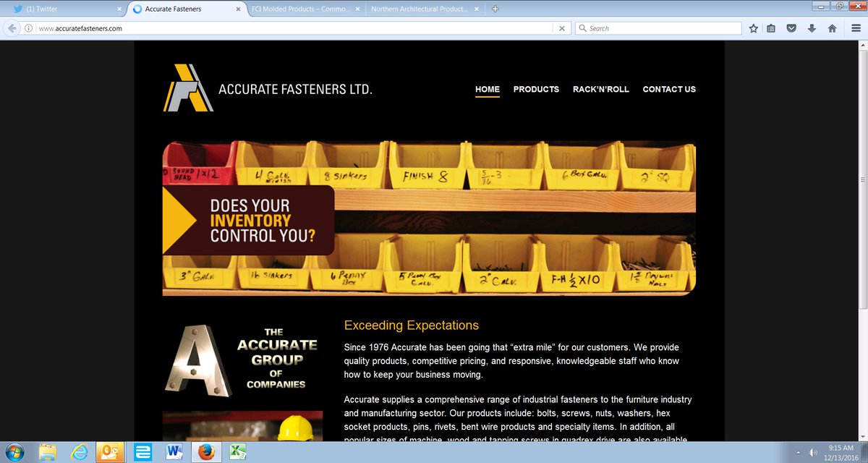Viewport: 868px width, 463px height.
Task: Launch Excel from the taskbar
Action: coord(237,452)
